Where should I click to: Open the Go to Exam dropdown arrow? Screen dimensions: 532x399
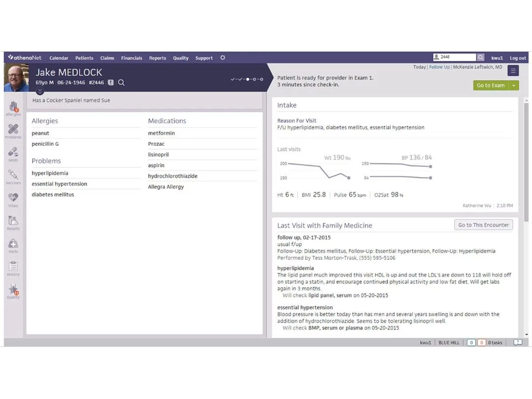(514, 86)
